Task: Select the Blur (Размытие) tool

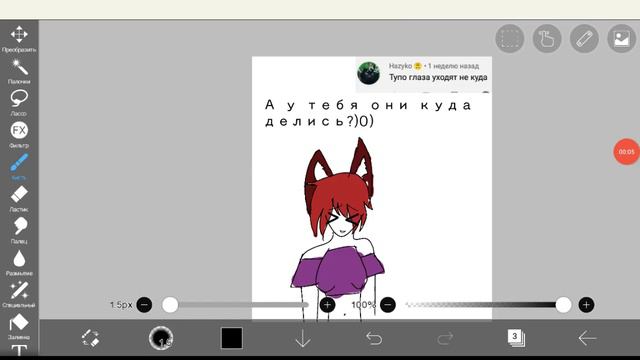Action: tap(19, 262)
